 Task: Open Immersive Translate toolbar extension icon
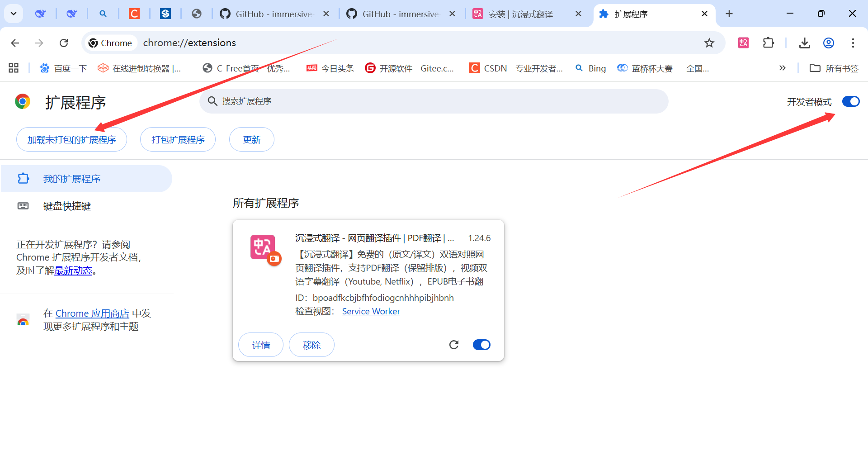click(x=743, y=43)
